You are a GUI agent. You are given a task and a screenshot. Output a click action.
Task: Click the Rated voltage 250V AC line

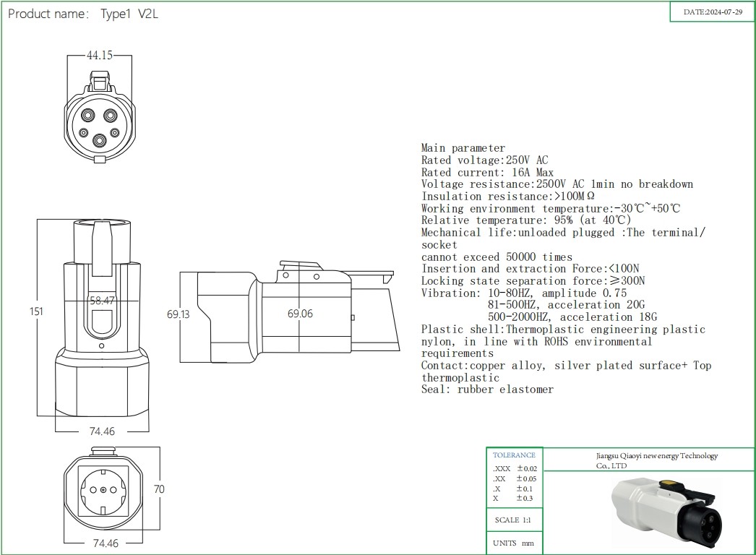[x=484, y=160]
